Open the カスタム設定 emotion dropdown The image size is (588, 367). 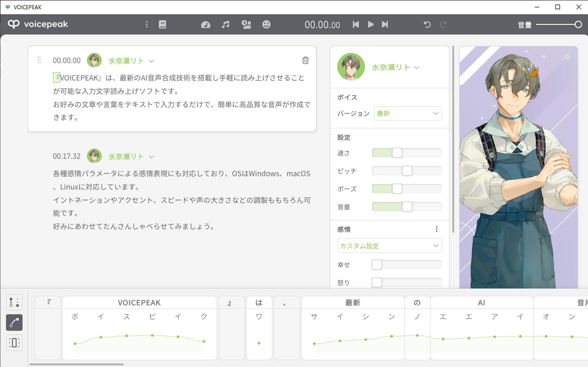click(x=389, y=246)
